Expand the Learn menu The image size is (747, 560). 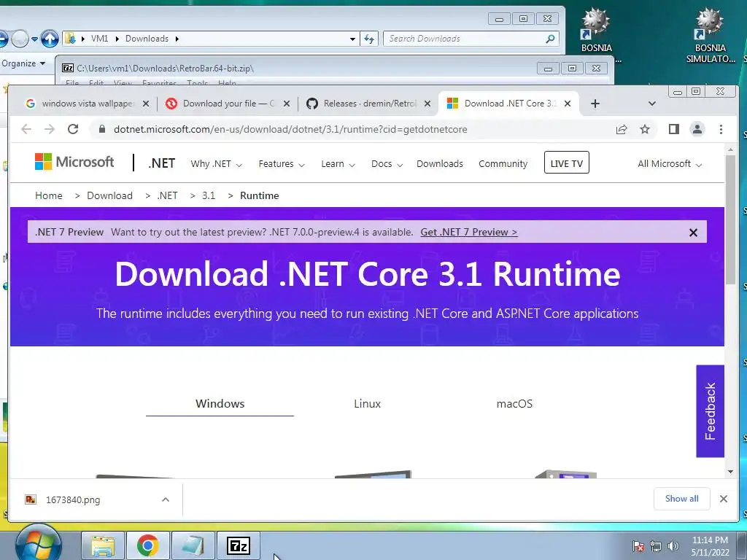tap(338, 164)
